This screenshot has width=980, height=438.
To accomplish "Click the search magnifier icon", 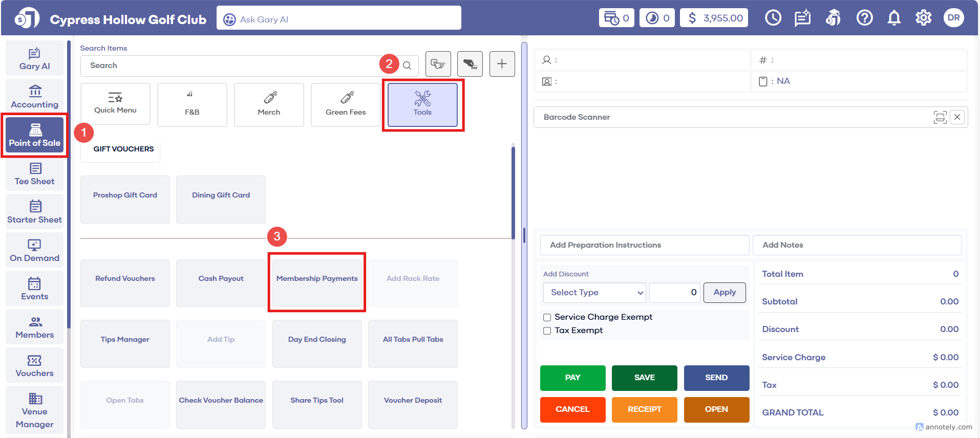I will tap(407, 65).
